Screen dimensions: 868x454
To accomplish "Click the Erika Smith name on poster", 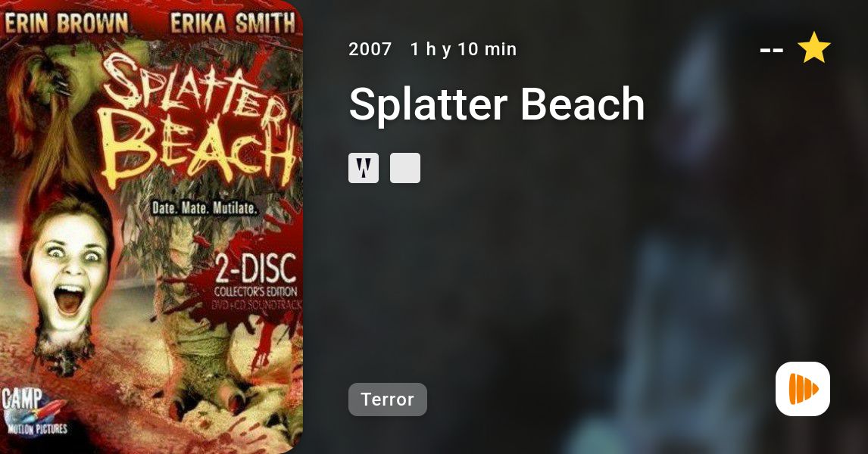I will pos(233,23).
